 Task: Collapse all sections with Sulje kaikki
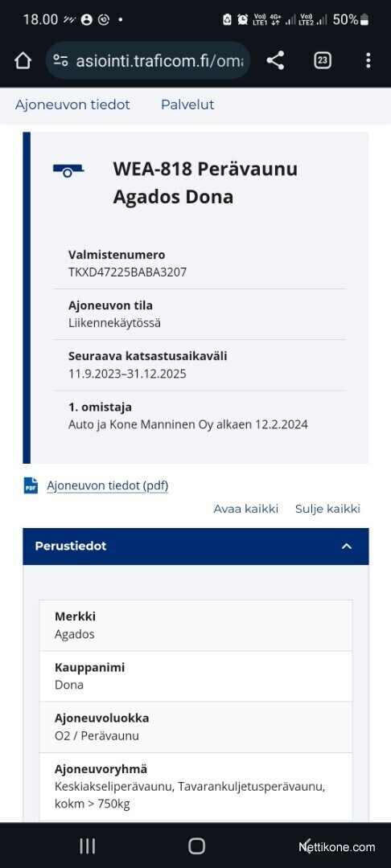pyautogui.click(x=327, y=509)
